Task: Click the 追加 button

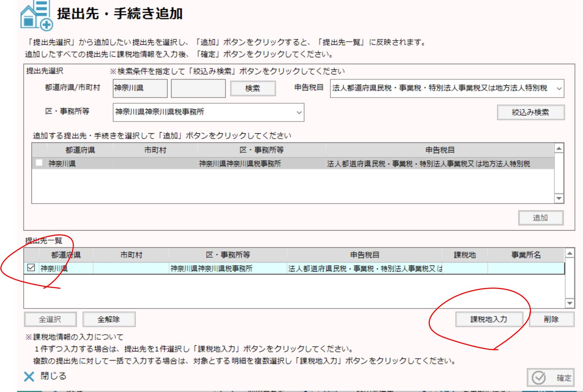Action: (540, 218)
